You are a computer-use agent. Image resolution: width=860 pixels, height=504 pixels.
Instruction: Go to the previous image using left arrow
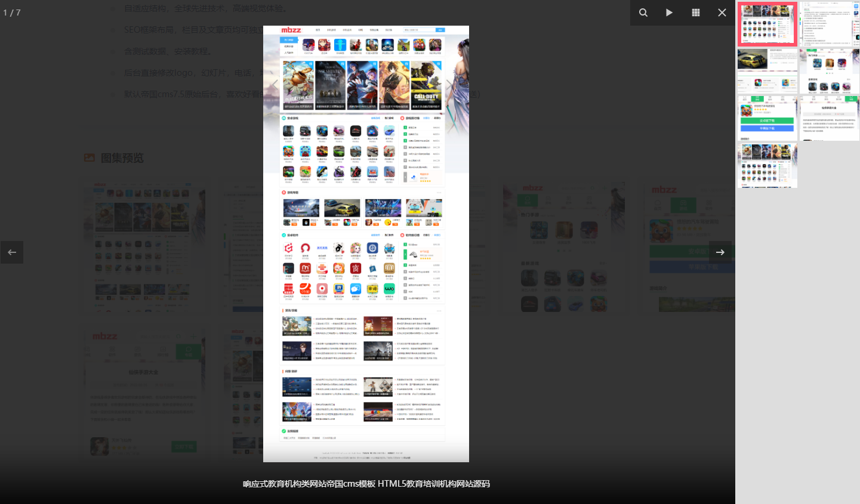coord(12,252)
